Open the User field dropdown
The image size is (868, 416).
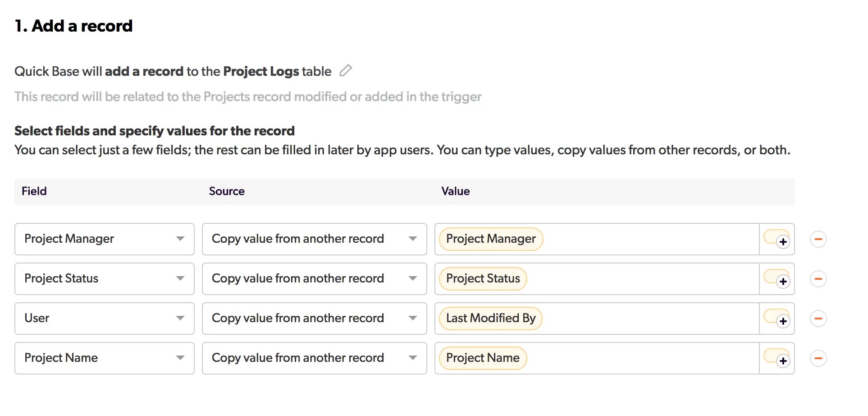tap(105, 319)
